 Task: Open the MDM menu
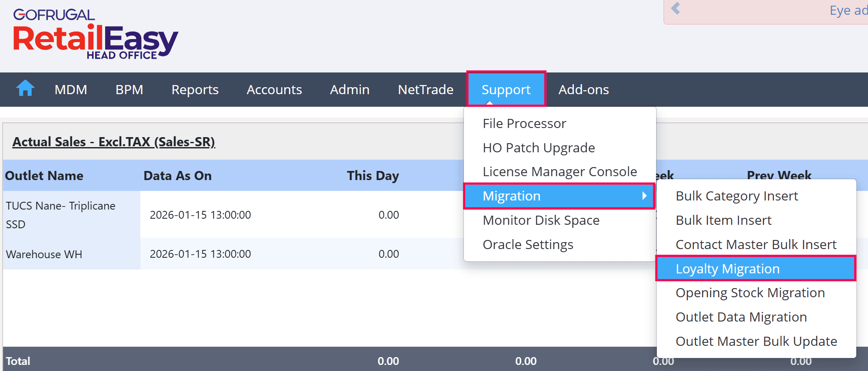(71, 89)
